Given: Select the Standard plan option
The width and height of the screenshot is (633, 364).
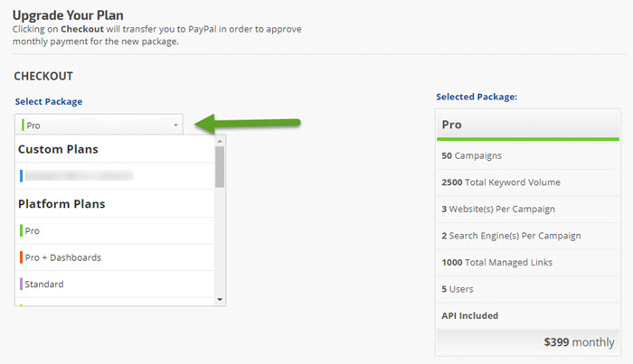Looking at the screenshot, I should pyautogui.click(x=45, y=285).
